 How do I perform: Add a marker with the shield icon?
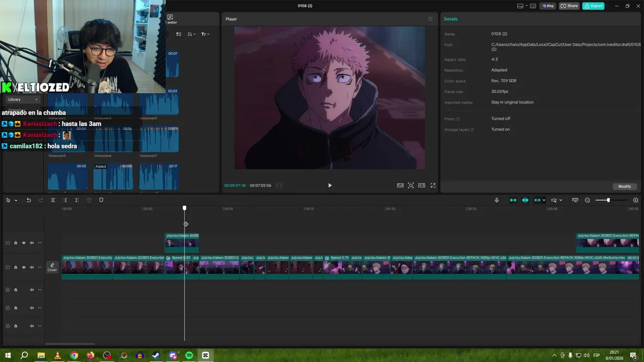pyautogui.click(x=101, y=200)
